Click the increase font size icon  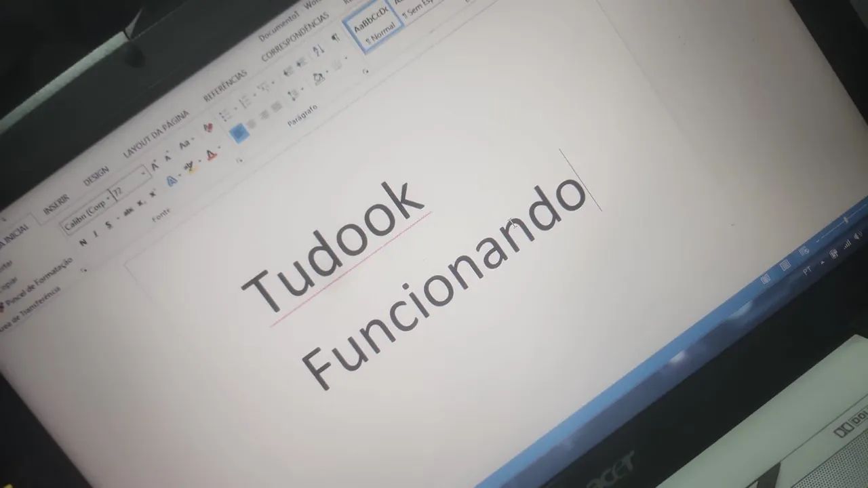click(155, 166)
